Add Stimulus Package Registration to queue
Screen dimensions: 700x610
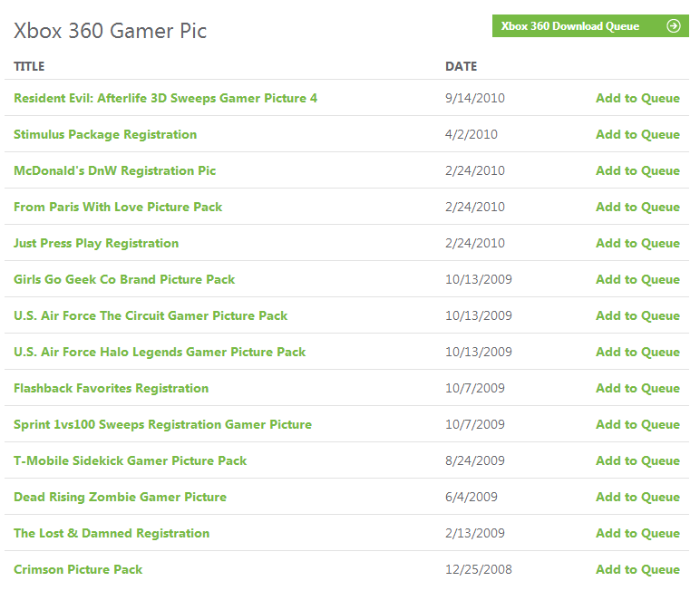(637, 134)
